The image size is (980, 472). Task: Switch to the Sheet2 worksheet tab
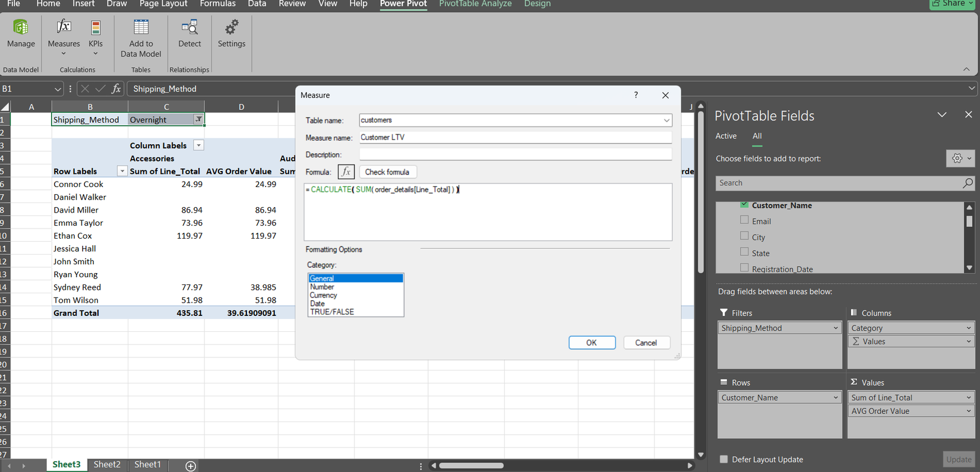tap(107, 464)
